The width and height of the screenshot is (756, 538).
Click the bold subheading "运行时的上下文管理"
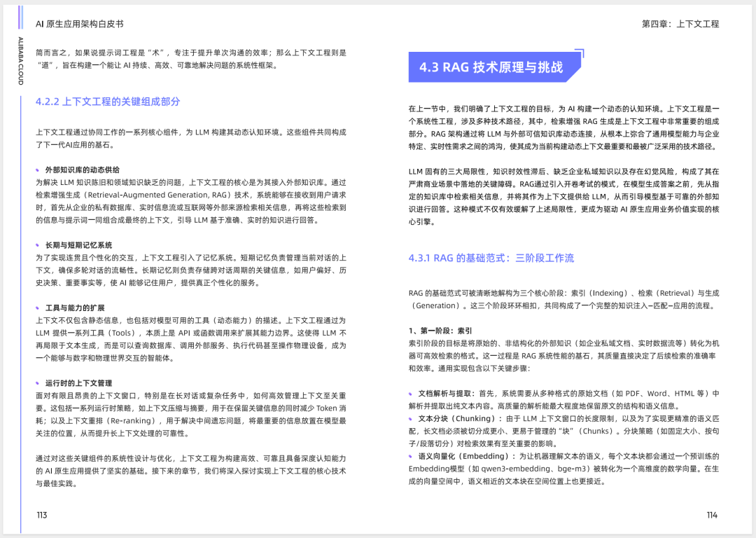78,383
